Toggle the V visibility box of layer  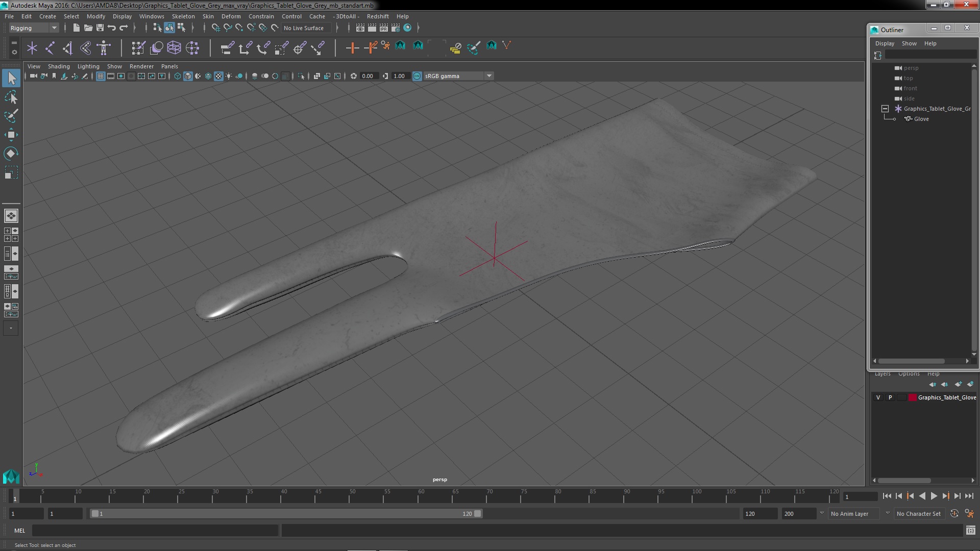(878, 397)
